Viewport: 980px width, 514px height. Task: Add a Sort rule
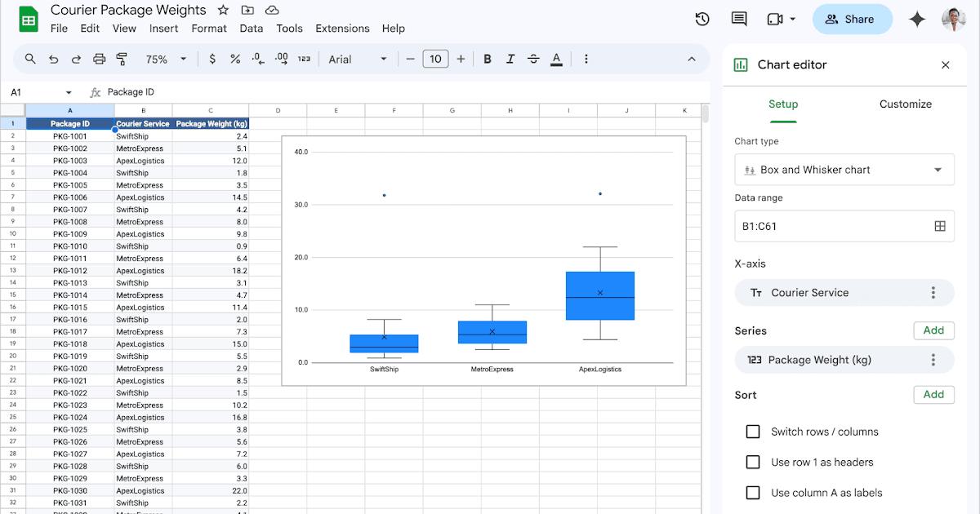933,394
